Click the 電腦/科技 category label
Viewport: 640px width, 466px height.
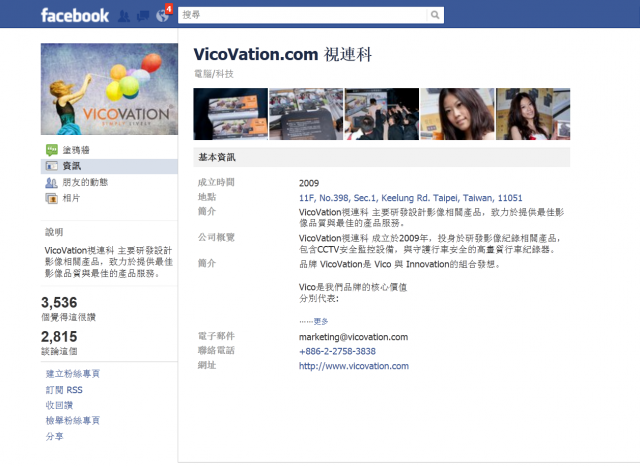[x=213, y=74]
